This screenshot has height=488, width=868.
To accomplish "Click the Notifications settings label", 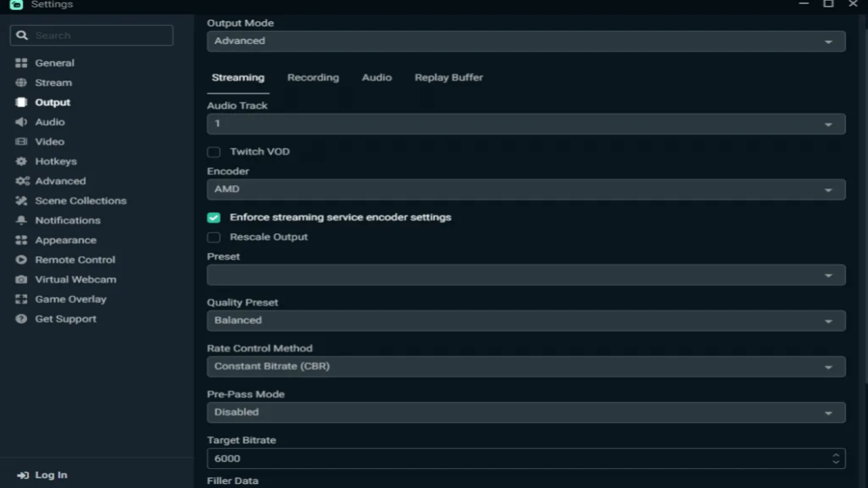I will point(68,220).
